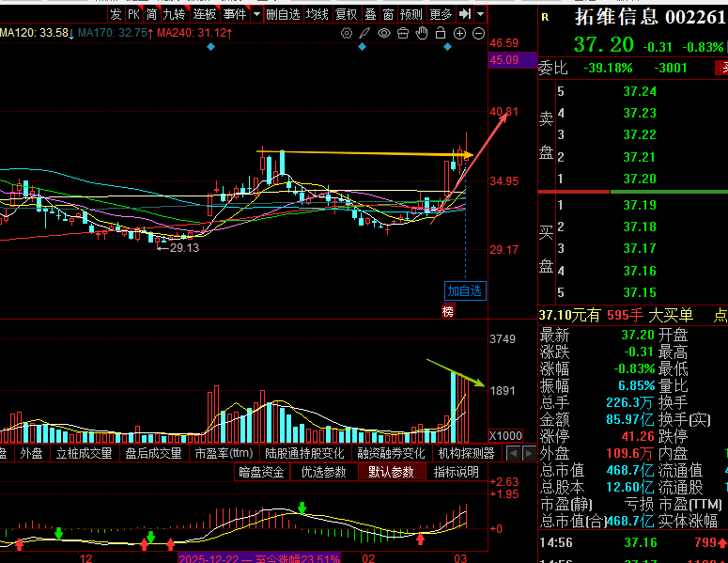Click the MA120: 33.58 label
Image resolution: width=728 pixels, height=563 pixels.
coord(38,33)
